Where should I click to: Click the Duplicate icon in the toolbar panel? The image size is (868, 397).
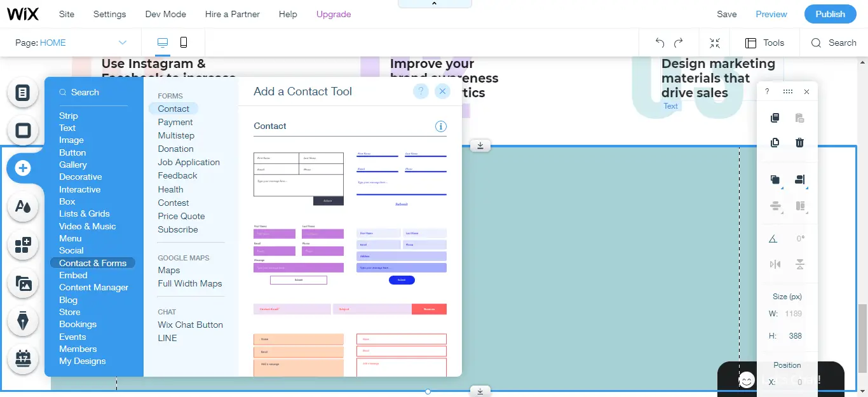click(x=775, y=142)
